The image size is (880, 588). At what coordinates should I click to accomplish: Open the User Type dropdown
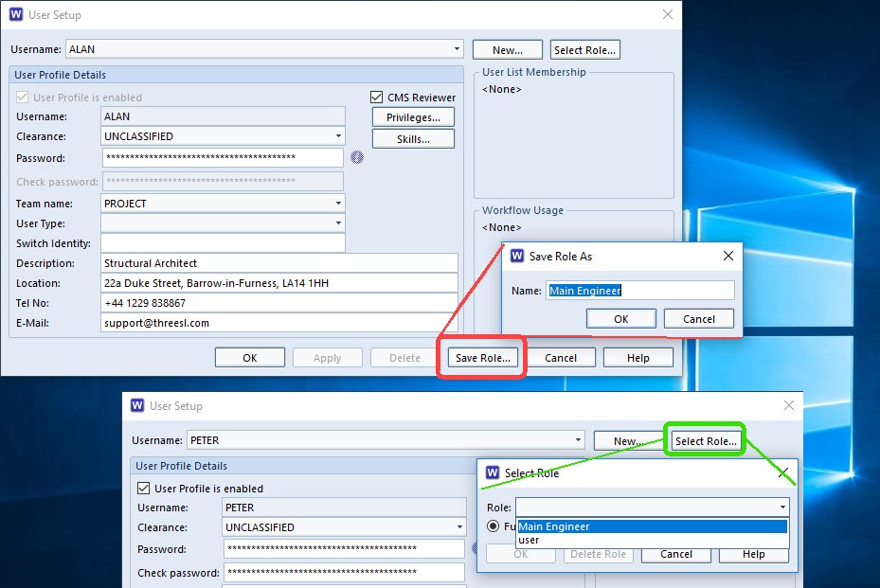pos(338,223)
